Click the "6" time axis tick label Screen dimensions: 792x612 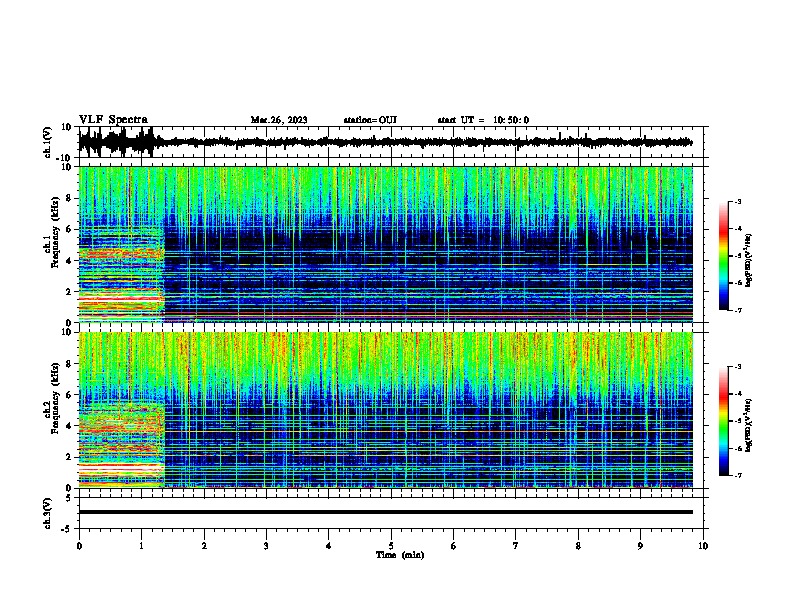coord(454,546)
